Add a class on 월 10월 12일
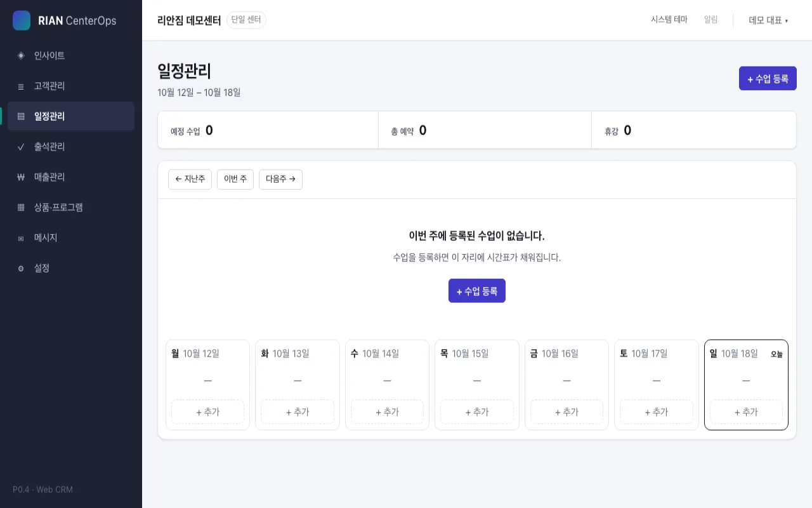This screenshot has height=508, width=812. pyautogui.click(x=207, y=411)
